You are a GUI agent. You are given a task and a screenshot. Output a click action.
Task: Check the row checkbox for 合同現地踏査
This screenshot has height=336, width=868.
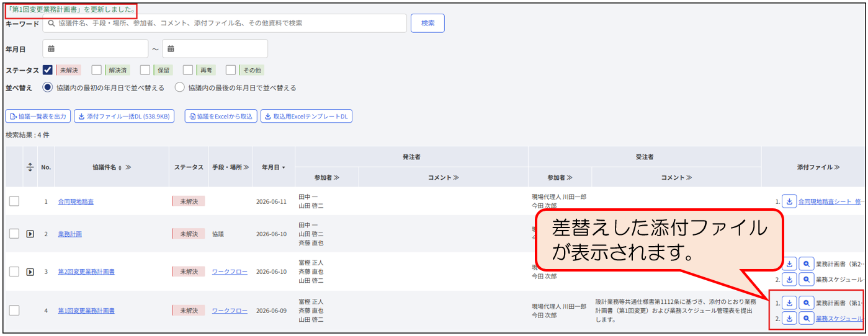pos(14,201)
